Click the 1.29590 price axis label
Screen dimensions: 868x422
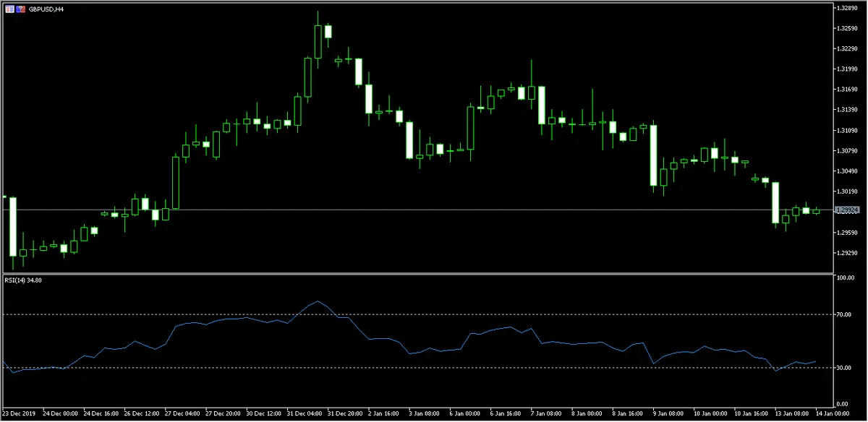click(848, 232)
